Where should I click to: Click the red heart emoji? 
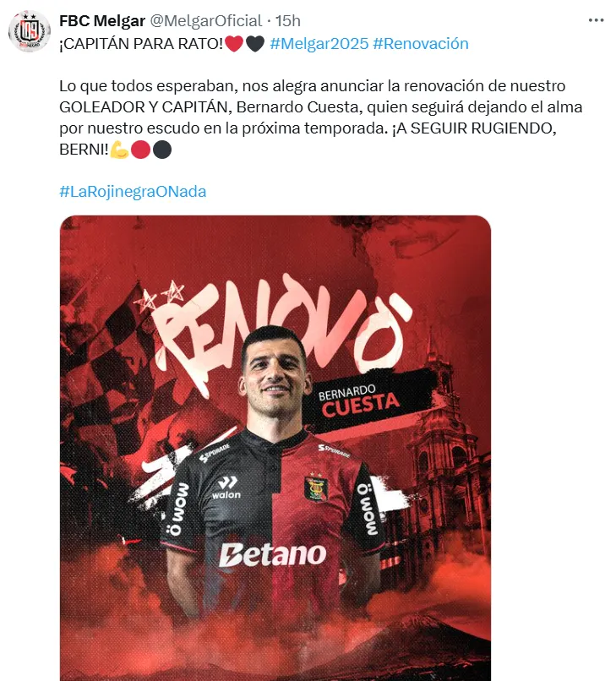pos(234,43)
